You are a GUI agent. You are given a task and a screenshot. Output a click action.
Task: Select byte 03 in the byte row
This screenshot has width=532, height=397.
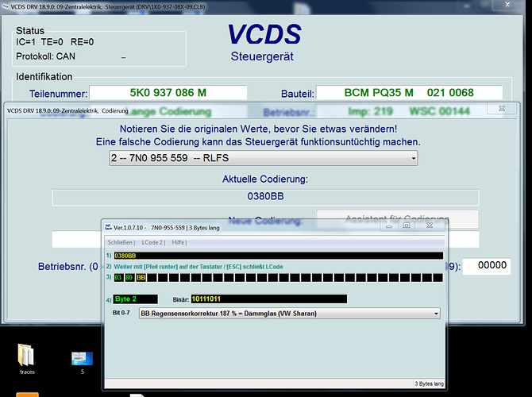coord(118,278)
